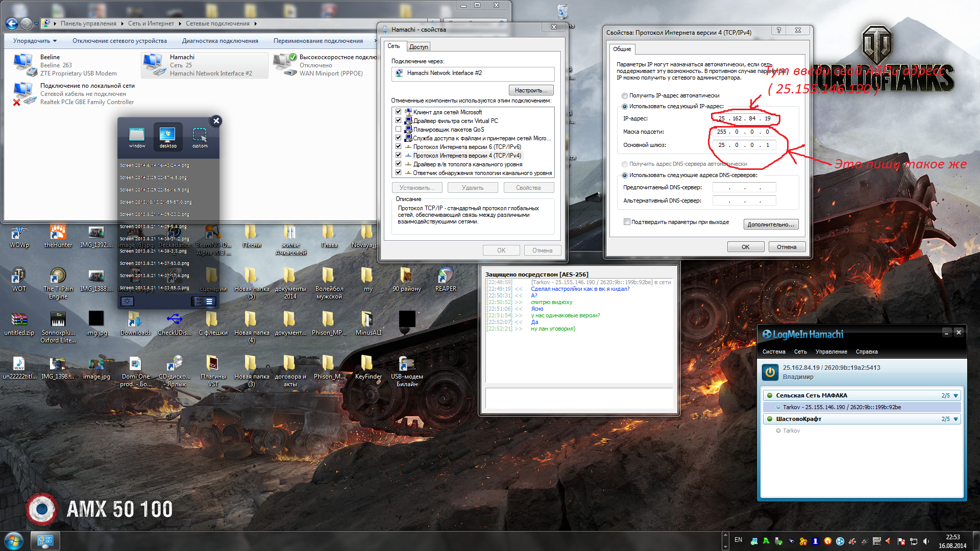Click Отмена in Hamachi properties dialog
This screenshot has height=551, width=980.
542,251
